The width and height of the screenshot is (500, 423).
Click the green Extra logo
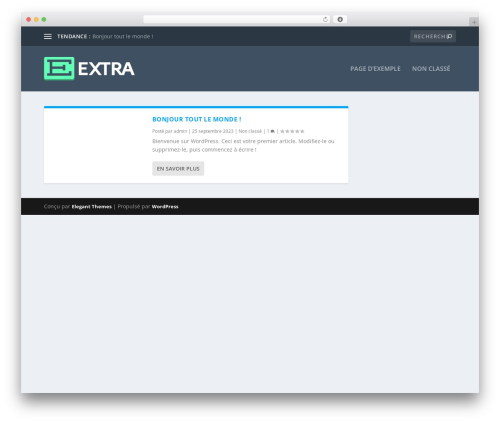(89, 69)
